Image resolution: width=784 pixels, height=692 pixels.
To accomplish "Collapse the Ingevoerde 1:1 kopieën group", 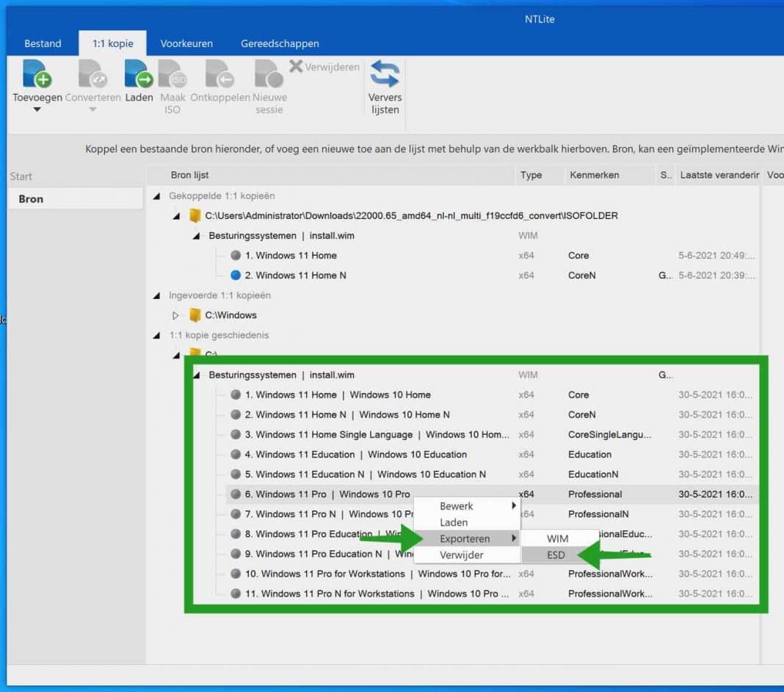I will coord(156,296).
